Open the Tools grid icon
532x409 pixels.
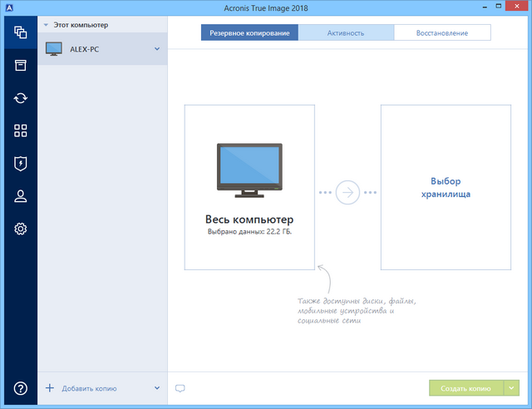[x=20, y=131]
